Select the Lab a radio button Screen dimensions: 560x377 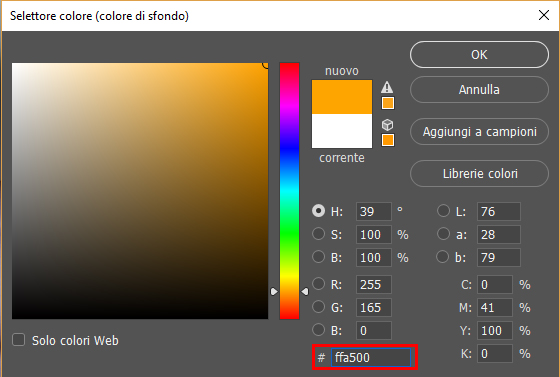click(x=443, y=234)
